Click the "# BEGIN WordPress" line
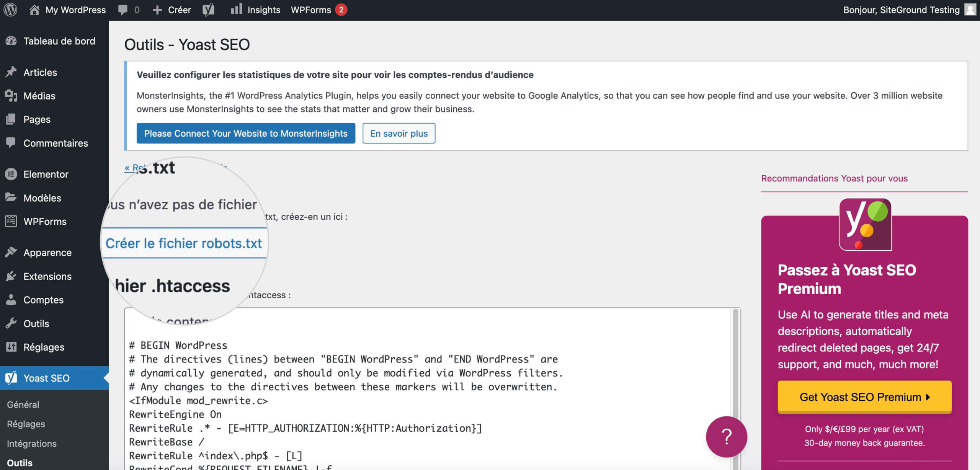 [178, 345]
